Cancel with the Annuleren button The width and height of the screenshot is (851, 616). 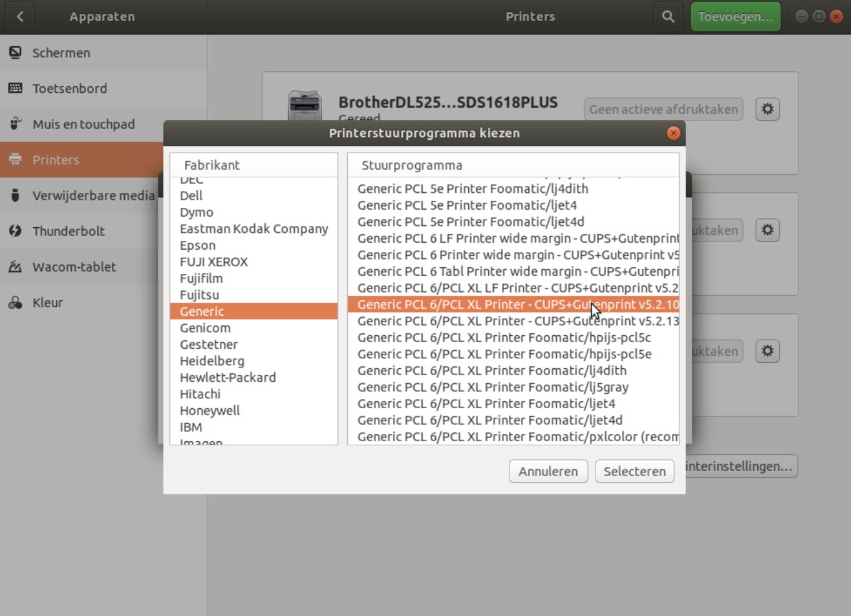tap(548, 471)
